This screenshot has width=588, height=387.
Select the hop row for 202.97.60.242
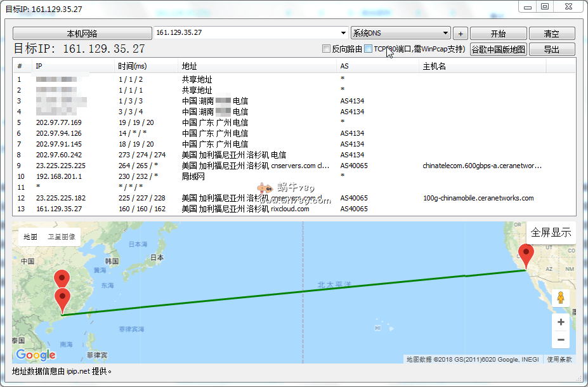coord(58,155)
